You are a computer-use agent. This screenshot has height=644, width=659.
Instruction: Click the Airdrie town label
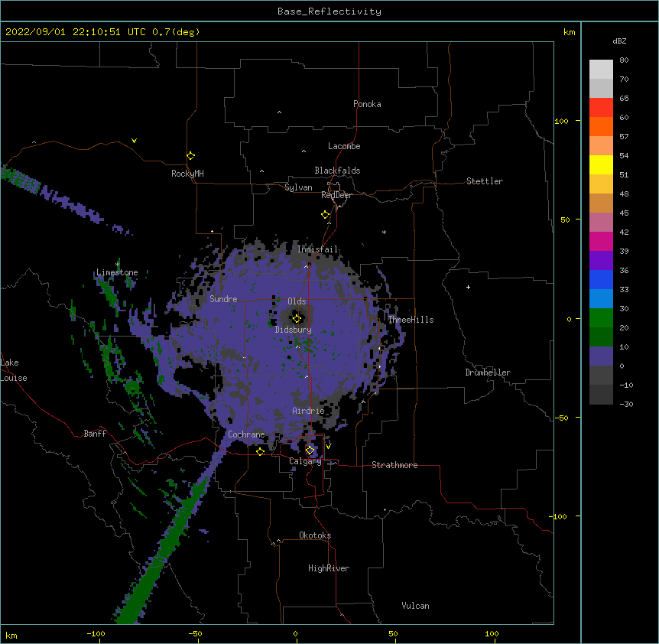click(x=308, y=411)
